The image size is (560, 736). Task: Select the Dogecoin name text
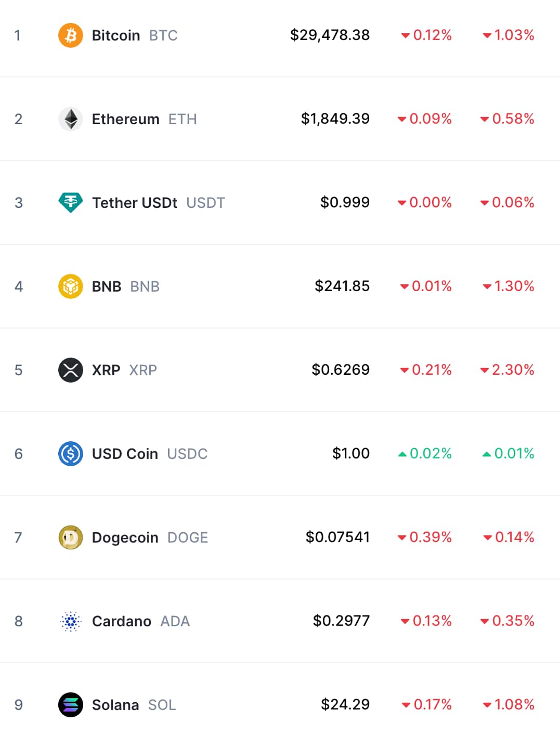click(x=125, y=537)
